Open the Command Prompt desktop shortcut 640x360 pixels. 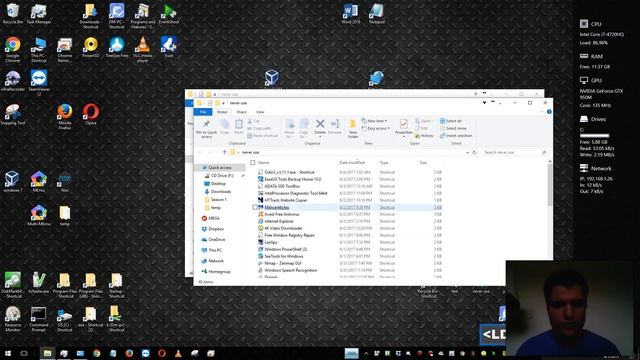point(39,319)
